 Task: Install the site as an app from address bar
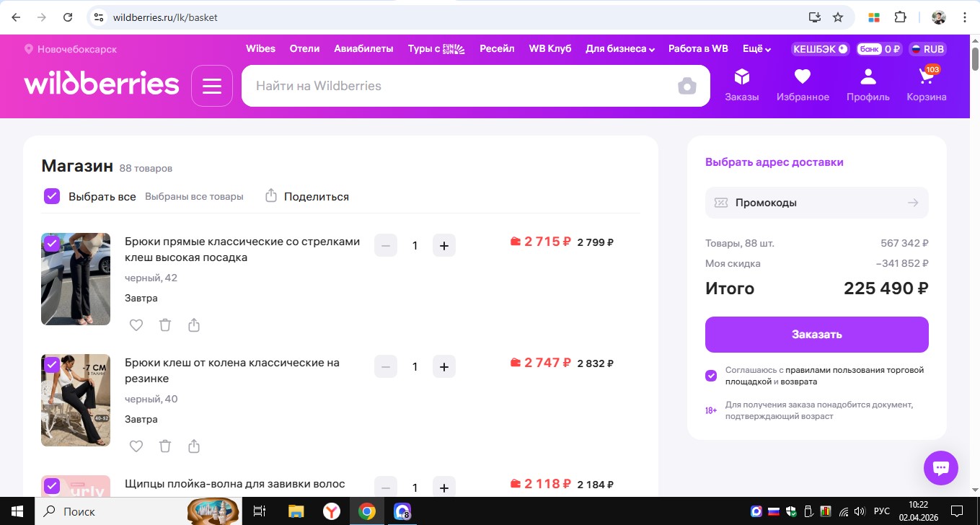coord(815,17)
